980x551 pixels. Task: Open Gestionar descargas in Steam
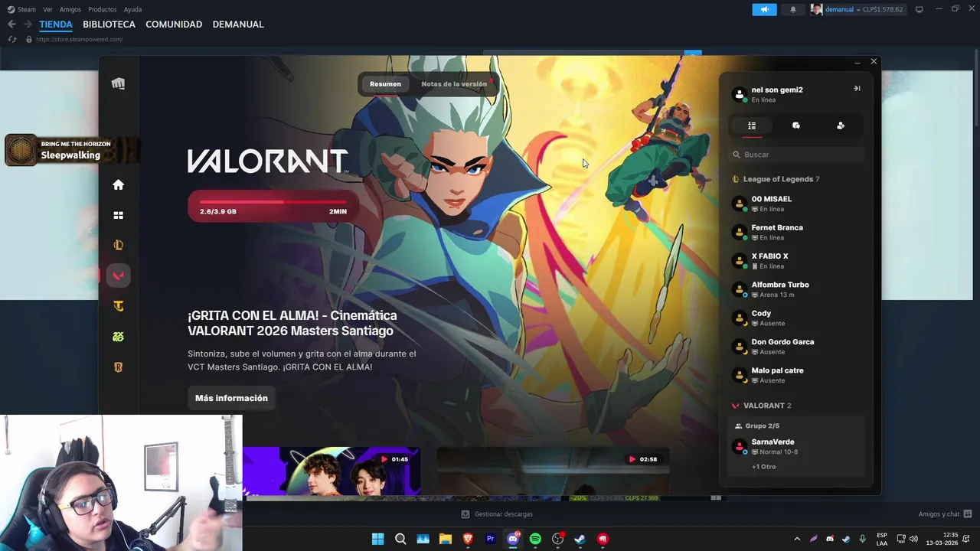(x=497, y=514)
